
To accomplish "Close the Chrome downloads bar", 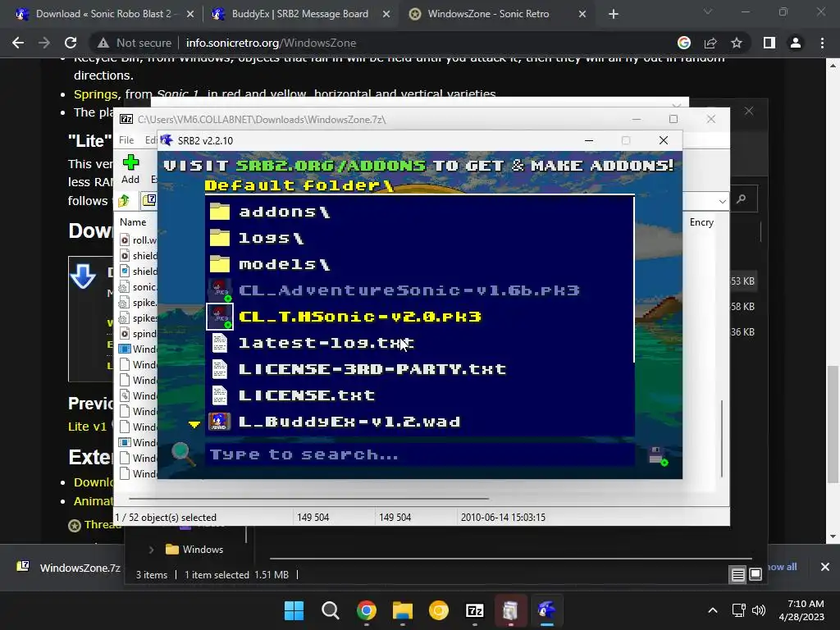I will pyautogui.click(x=825, y=567).
